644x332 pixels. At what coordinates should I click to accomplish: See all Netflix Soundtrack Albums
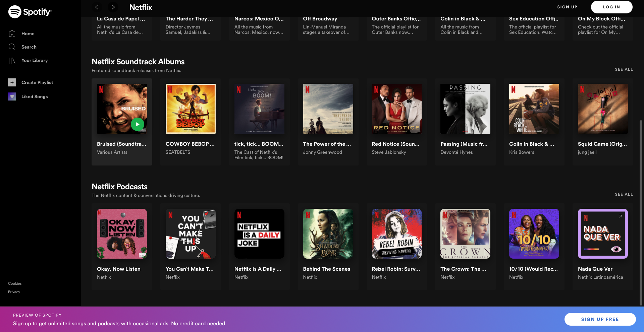pos(624,69)
